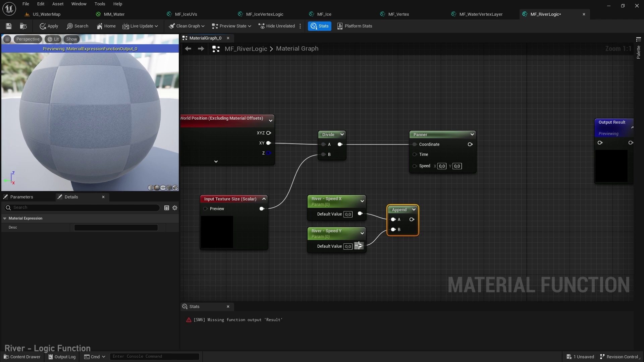Click the Desc text input field

point(116,228)
